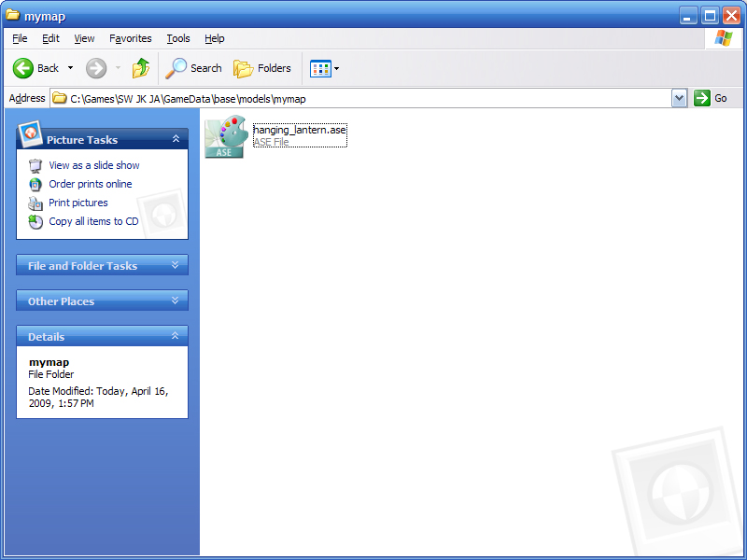
Task: Minimize the mymap window
Action: point(687,16)
